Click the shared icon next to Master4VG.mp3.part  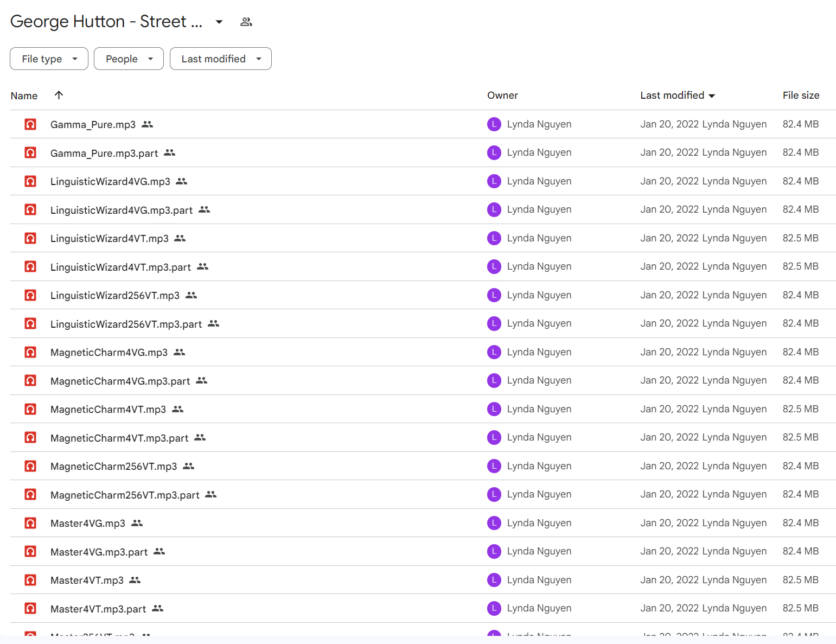click(x=159, y=551)
